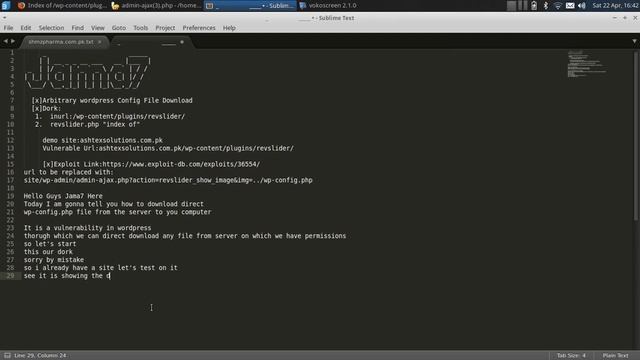Click the '[x]Dork:' line

coord(46,109)
